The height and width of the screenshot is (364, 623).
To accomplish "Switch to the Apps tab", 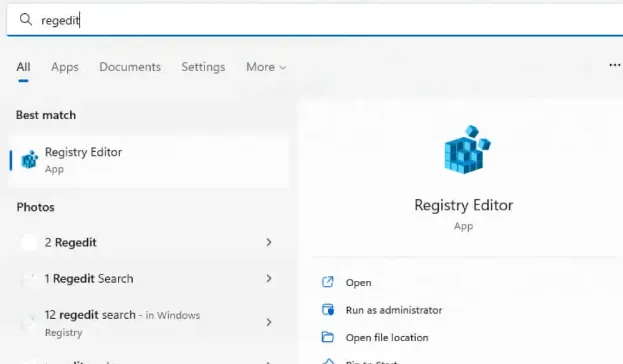I will coord(65,67).
